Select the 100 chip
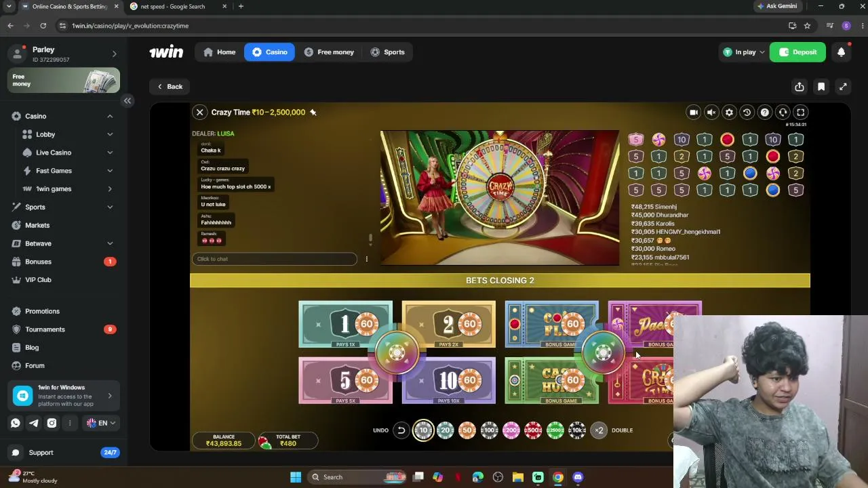 click(x=489, y=430)
